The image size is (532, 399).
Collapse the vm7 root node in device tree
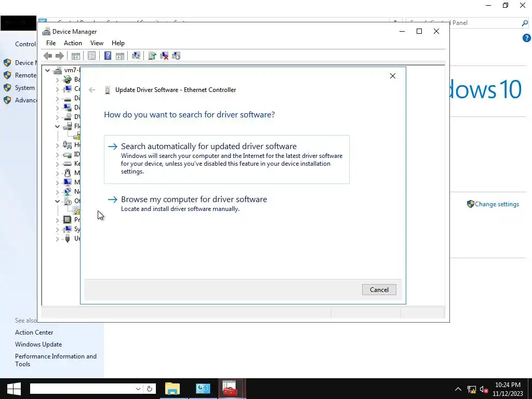47,71
